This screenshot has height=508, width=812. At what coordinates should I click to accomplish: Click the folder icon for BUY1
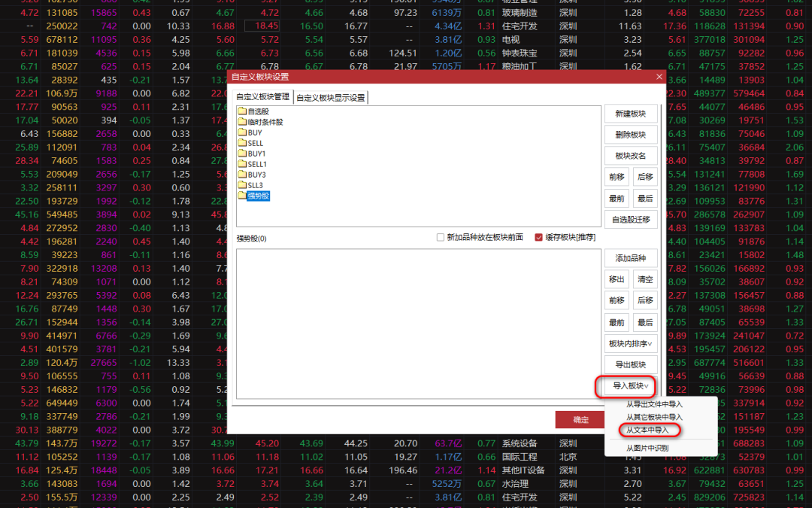242,154
